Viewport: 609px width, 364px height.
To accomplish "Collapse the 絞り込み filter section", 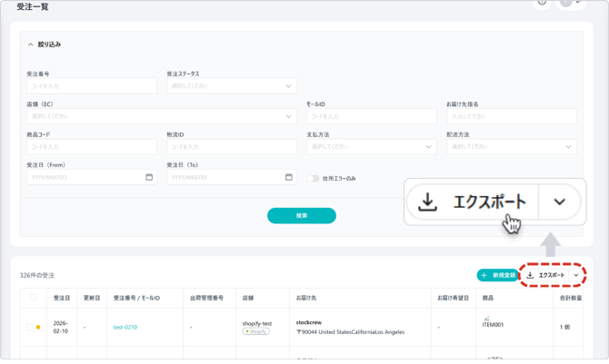I will tap(31, 44).
